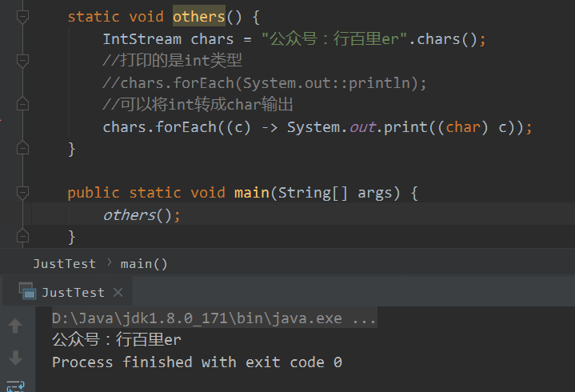Toggle fold marker at main() closing brace
Viewport: 575px width, 392px height.
22,236
